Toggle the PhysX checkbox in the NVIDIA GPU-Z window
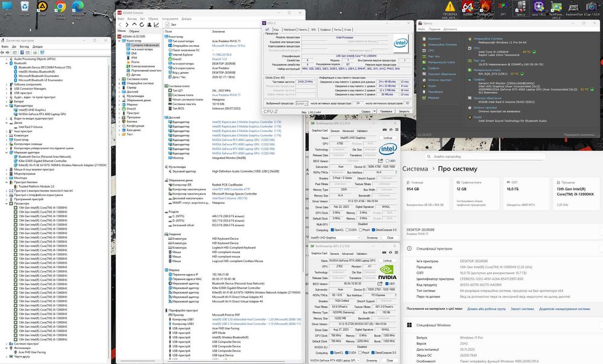The width and height of the screenshot is (603, 364). click(360, 353)
